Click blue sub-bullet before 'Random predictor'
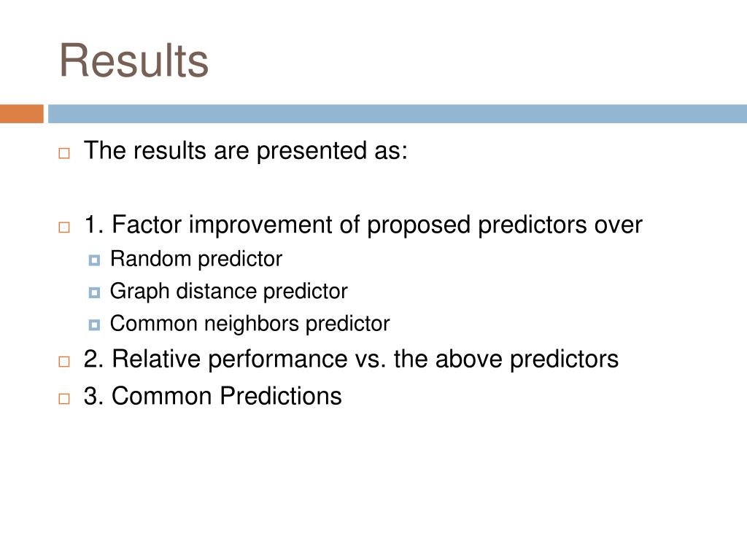Image resolution: width=747 pixels, height=560 pixels. coord(94,260)
